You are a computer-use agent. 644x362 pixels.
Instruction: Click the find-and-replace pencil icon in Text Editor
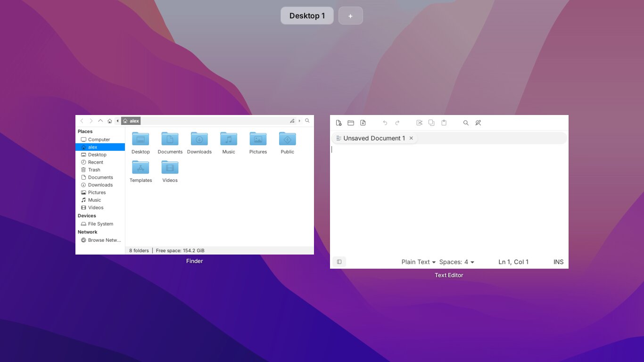(478, 123)
